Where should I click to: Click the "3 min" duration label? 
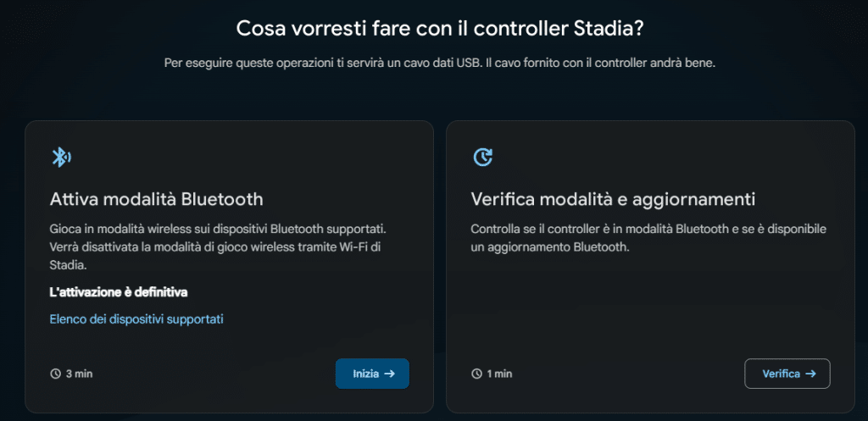pyautogui.click(x=79, y=374)
